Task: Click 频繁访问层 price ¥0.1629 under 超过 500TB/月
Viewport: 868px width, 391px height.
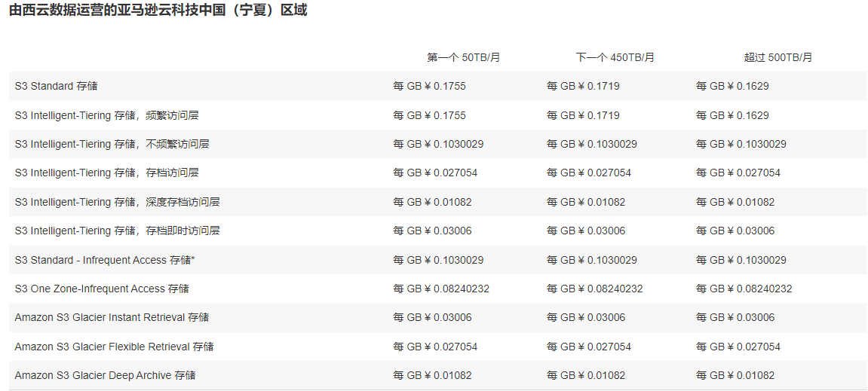Action: point(732,115)
